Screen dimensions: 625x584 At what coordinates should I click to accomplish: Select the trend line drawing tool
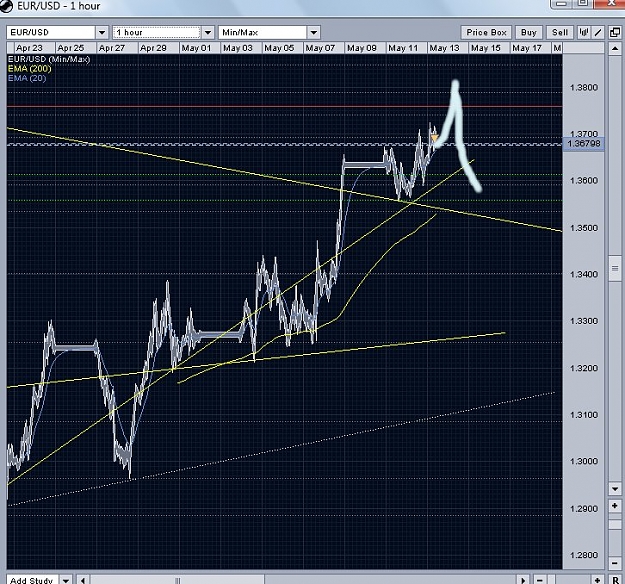(x=597, y=32)
